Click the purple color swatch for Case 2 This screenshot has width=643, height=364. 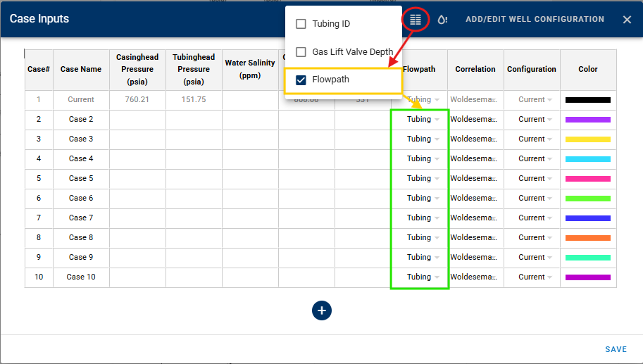587,120
